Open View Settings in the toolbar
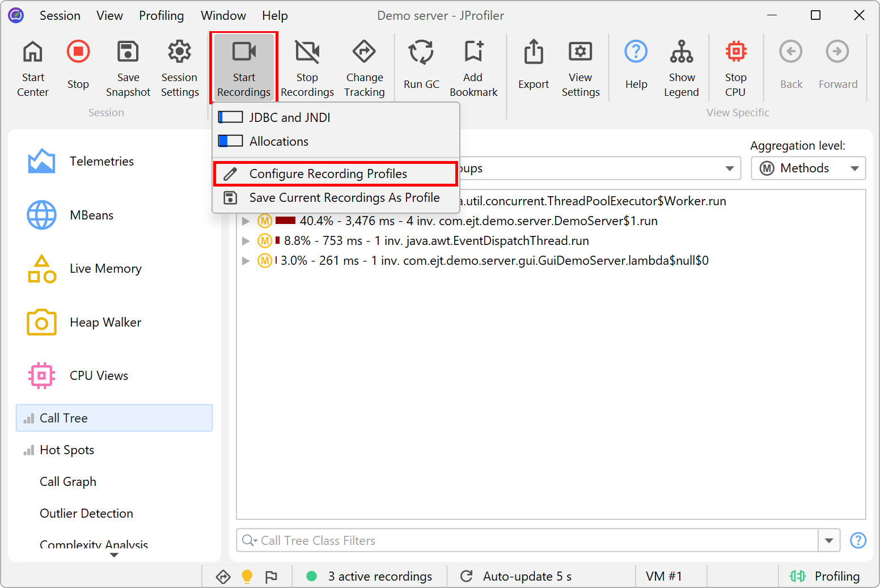Viewport: 880px width, 588px height. click(581, 67)
